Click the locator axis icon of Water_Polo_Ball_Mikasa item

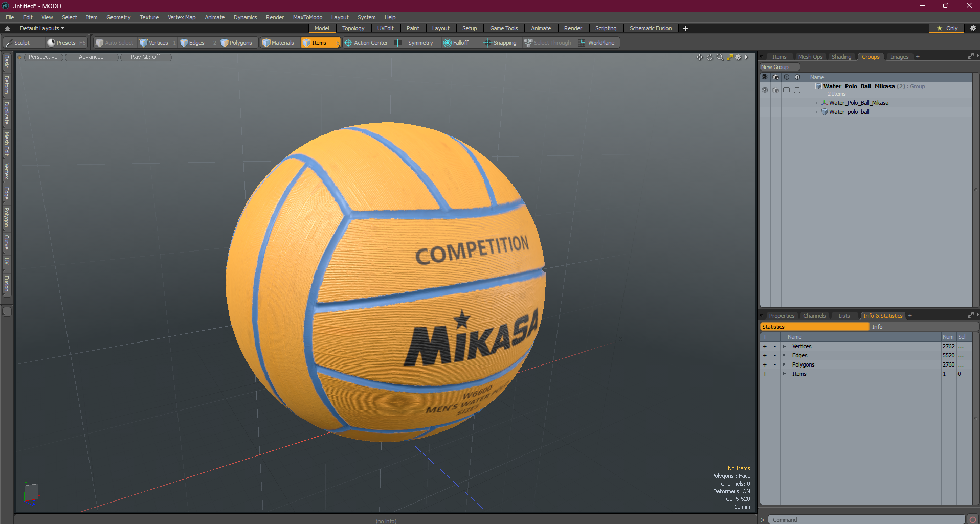point(825,103)
